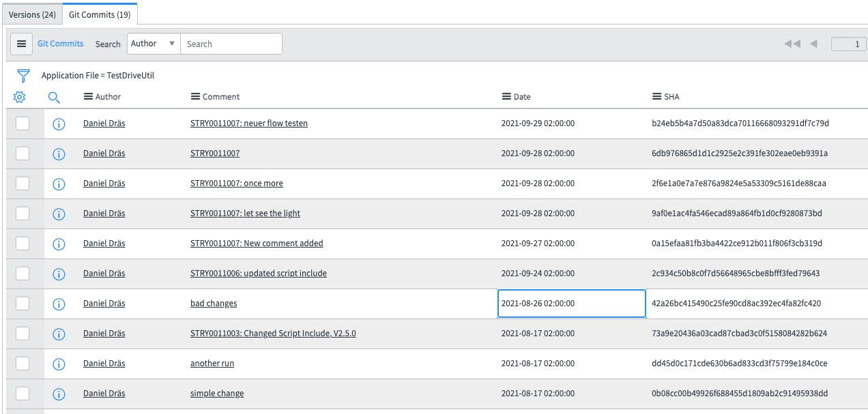Preview info icon for 'simple change' row
The width and height of the screenshot is (868, 414).
point(59,394)
